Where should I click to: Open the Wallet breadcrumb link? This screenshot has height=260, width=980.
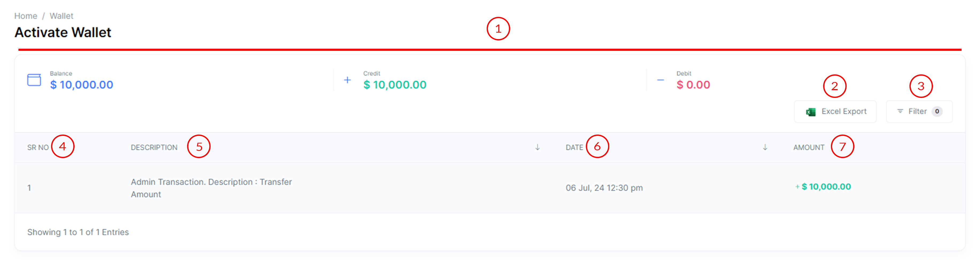[61, 16]
